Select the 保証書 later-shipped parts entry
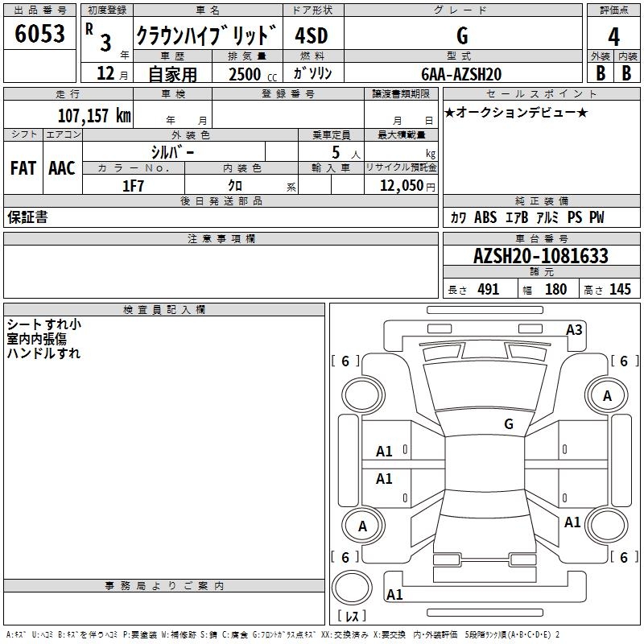 (27, 217)
